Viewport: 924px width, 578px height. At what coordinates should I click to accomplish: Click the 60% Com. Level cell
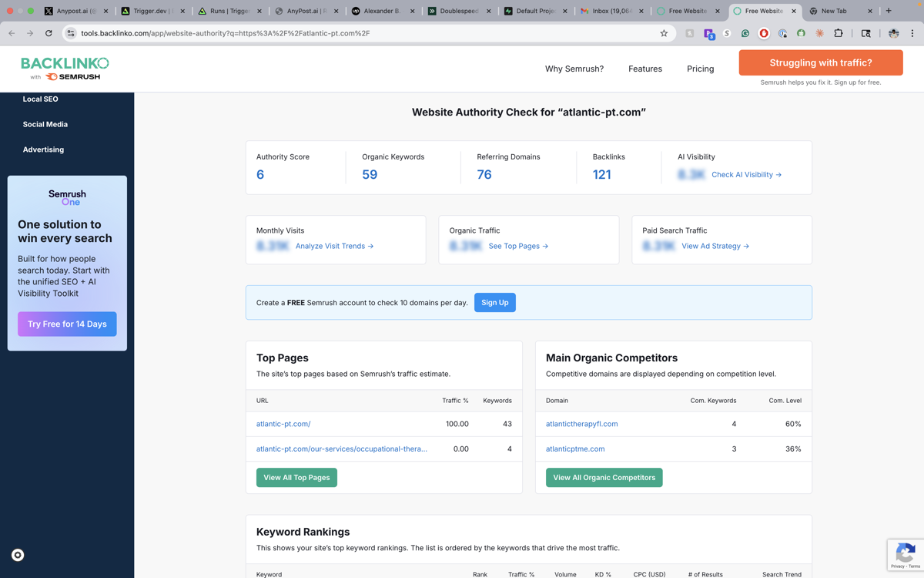(793, 424)
